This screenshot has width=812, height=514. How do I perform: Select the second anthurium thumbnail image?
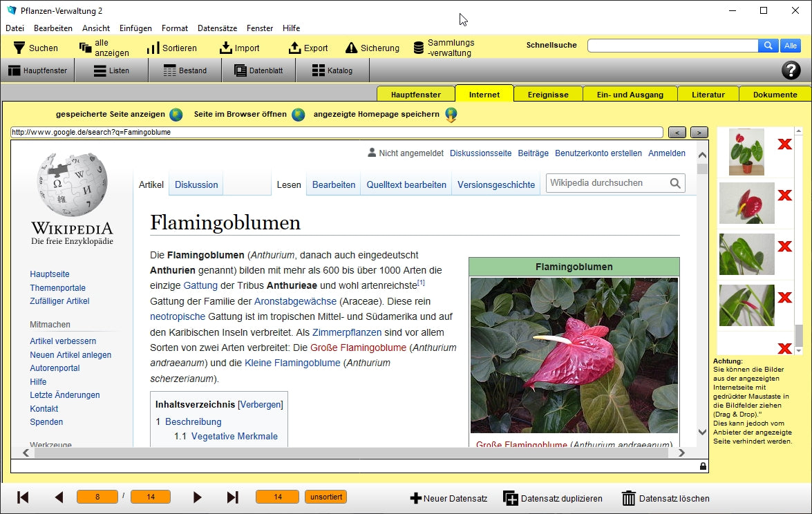[x=746, y=203]
